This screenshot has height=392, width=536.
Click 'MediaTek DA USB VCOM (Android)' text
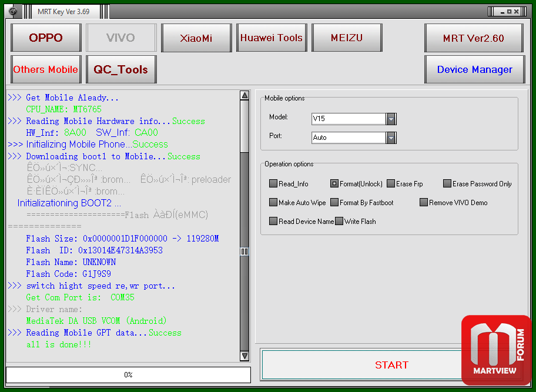[96, 321]
